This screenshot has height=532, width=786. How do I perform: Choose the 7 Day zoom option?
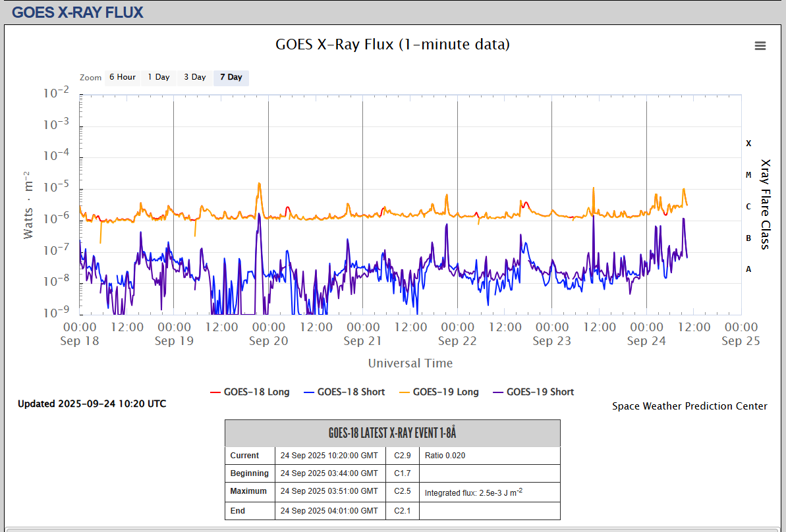[x=231, y=78]
